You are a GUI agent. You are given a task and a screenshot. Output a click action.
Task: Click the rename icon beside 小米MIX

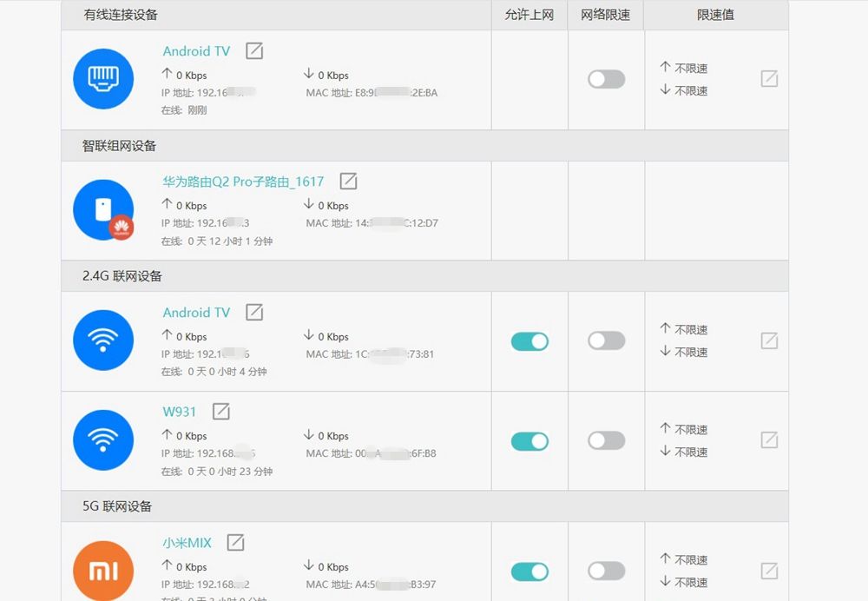235,542
